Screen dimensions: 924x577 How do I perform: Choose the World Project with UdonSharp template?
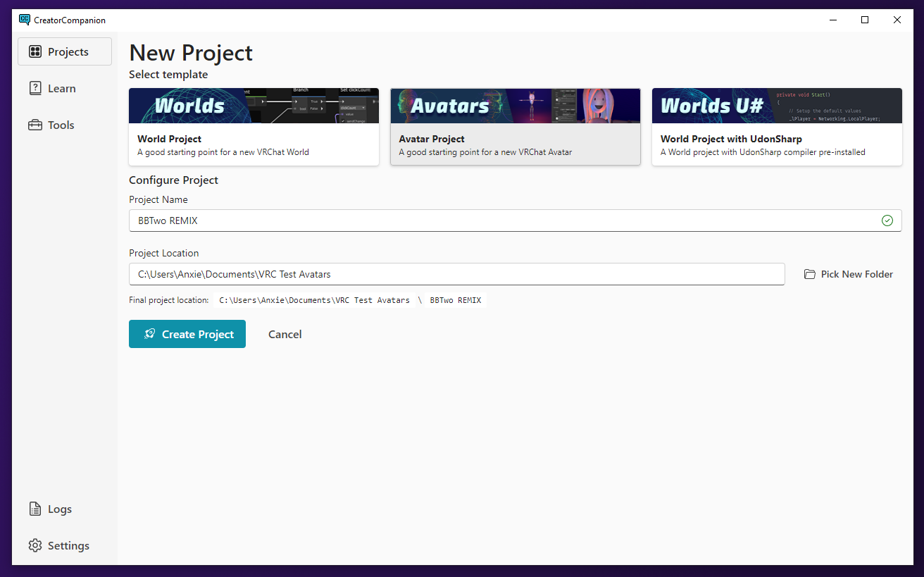click(x=776, y=127)
